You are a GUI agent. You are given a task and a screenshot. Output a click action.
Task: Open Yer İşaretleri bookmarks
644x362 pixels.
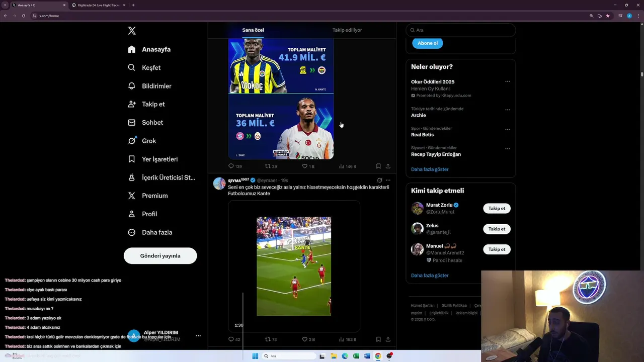(153, 159)
